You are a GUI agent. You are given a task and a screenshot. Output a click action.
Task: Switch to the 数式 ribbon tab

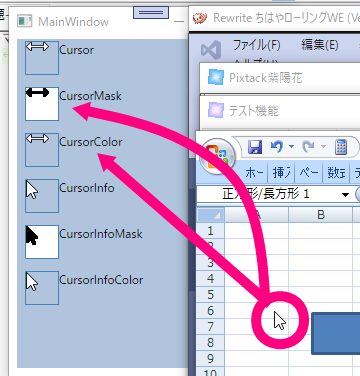[336, 172]
